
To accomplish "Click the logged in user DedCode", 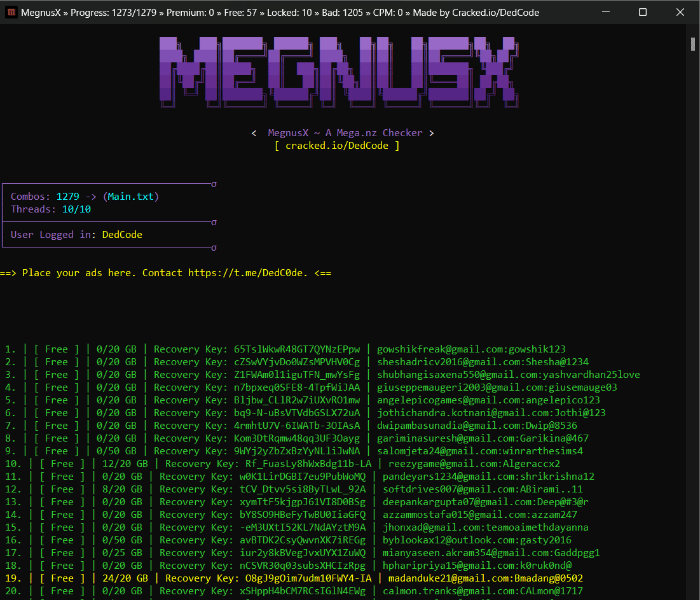I will [122, 235].
